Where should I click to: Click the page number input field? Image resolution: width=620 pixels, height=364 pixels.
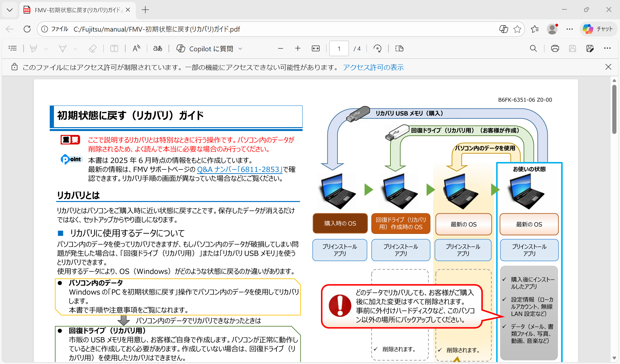[339, 48]
